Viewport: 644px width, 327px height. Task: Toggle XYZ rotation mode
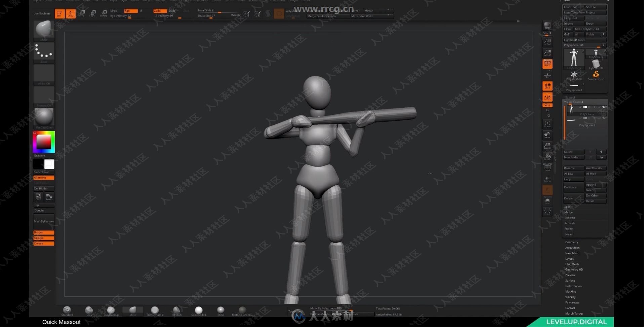[547, 105]
